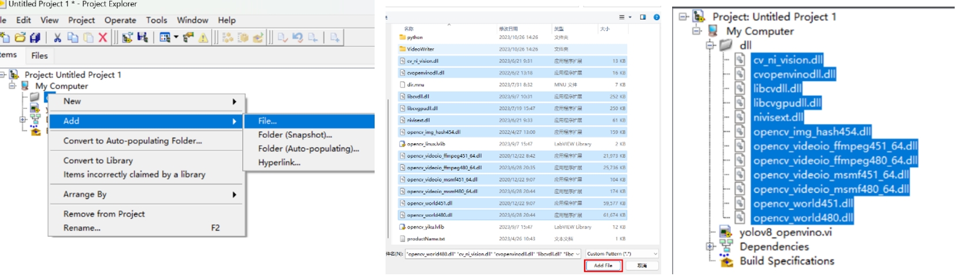Click the blue help icon in file dialog
Image resolution: width=980 pixels, height=280 pixels.
click(x=657, y=17)
